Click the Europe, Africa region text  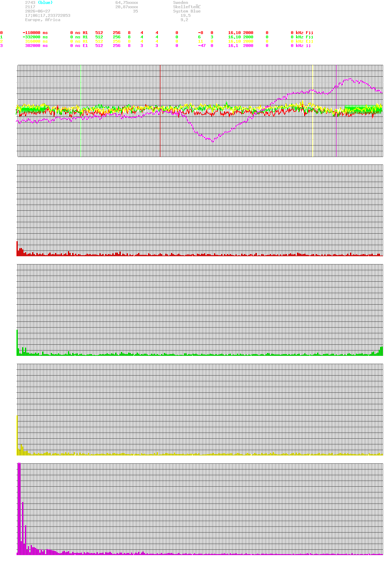click(x=43, y=20)
